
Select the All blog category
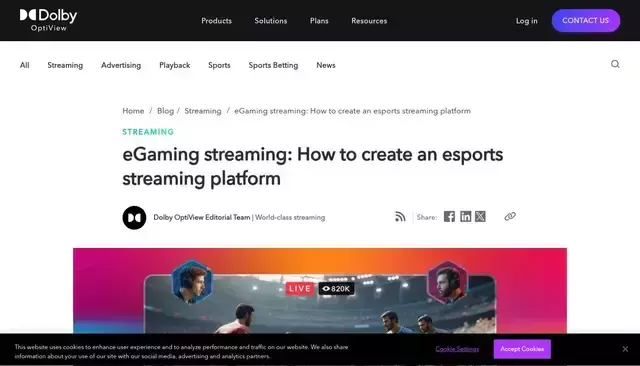24,65
